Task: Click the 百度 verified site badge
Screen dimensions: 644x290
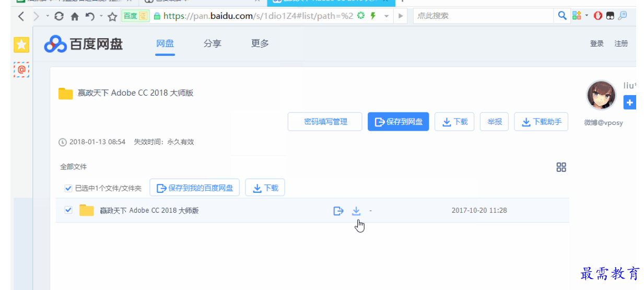Action: tap(136, 16)
